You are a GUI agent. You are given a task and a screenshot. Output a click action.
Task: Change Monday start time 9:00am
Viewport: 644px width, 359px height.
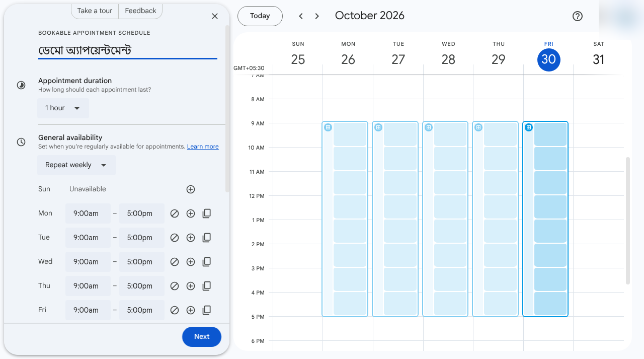[88, 213]
